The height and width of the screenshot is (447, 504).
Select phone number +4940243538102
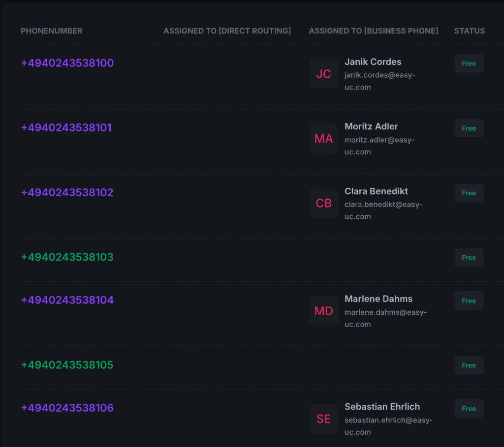(67, 192)
